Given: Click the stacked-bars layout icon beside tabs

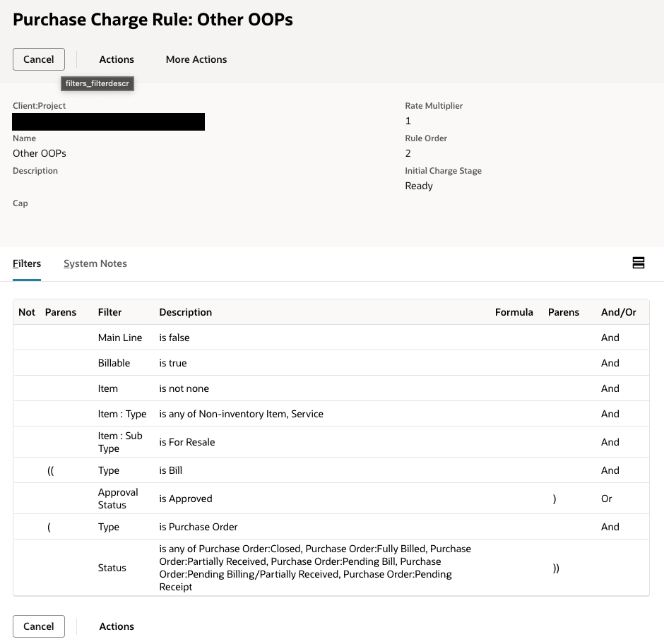Looking at the screenshot, I should coord(638,263).
